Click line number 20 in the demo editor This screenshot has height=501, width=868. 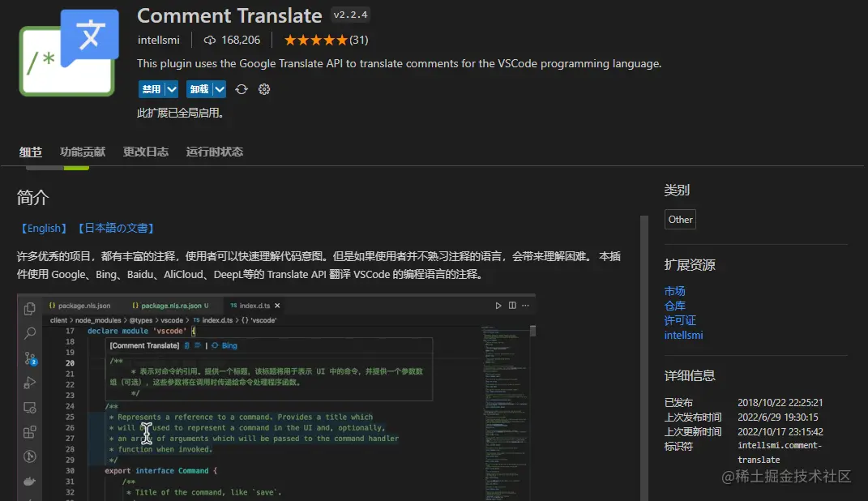70,363
